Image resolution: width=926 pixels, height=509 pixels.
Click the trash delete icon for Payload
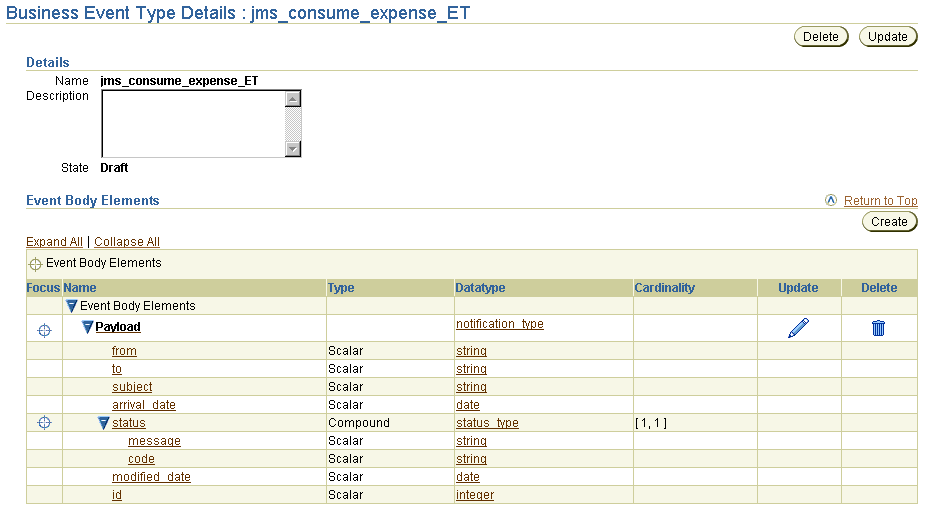[878, 328]
